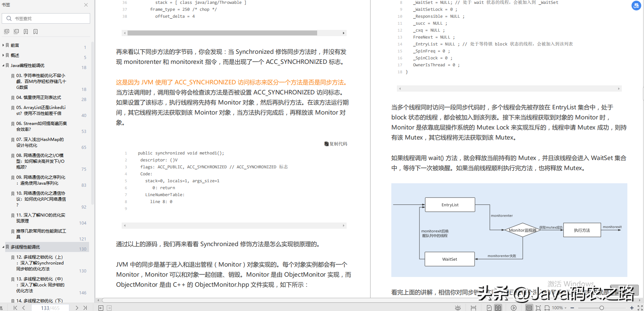The image size is (644, 311).
Task: Close the 书签 bookmarks panel
Action: pyautogui.click(x=86, y=5)
